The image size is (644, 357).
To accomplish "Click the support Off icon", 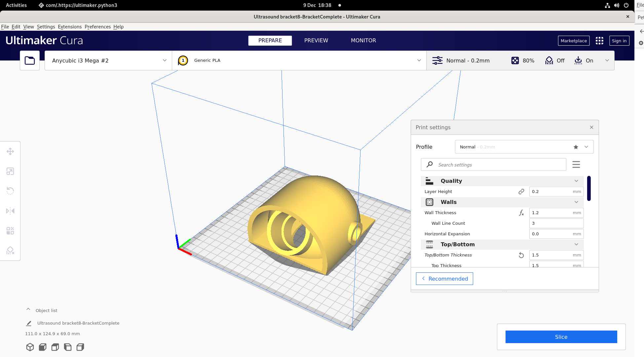I will click(x=549, y=60).
